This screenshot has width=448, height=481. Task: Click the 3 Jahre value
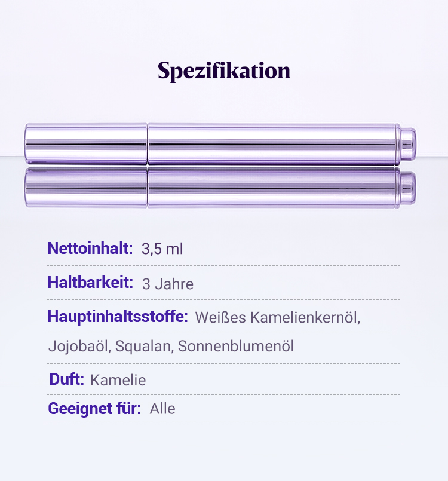tap(168, 284)
